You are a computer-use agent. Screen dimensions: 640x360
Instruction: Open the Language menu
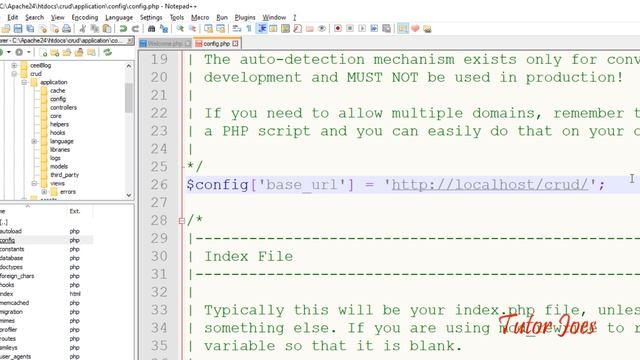point(119,18)
